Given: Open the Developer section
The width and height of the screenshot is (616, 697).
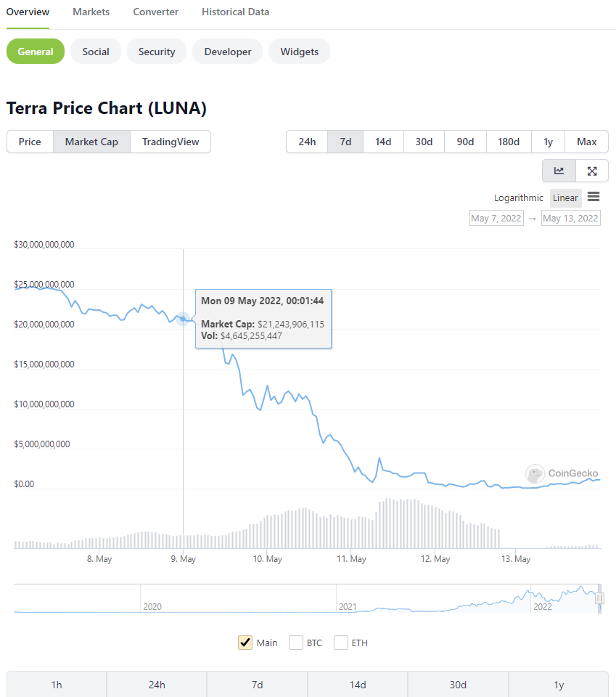Looking at the screenshot, I should pyautogui.click(x=228, y=52).
